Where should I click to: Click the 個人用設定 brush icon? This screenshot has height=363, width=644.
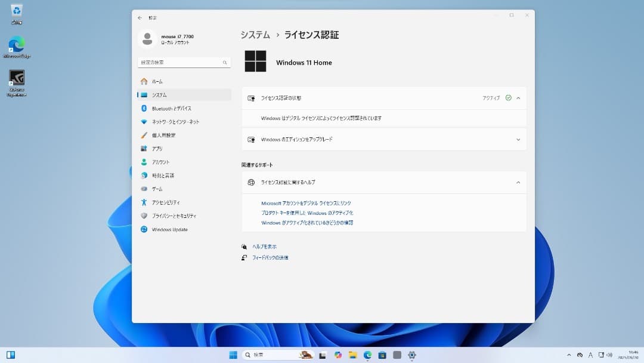pyautogui.click(x=143, y=135)
